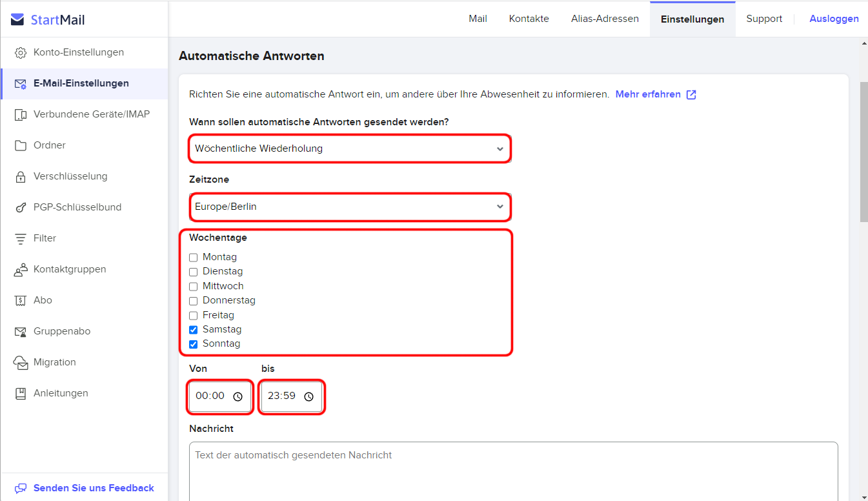Click the Von time field showing 00:00
This screenshot has height=501, width=868.
(x=220, y=396)
